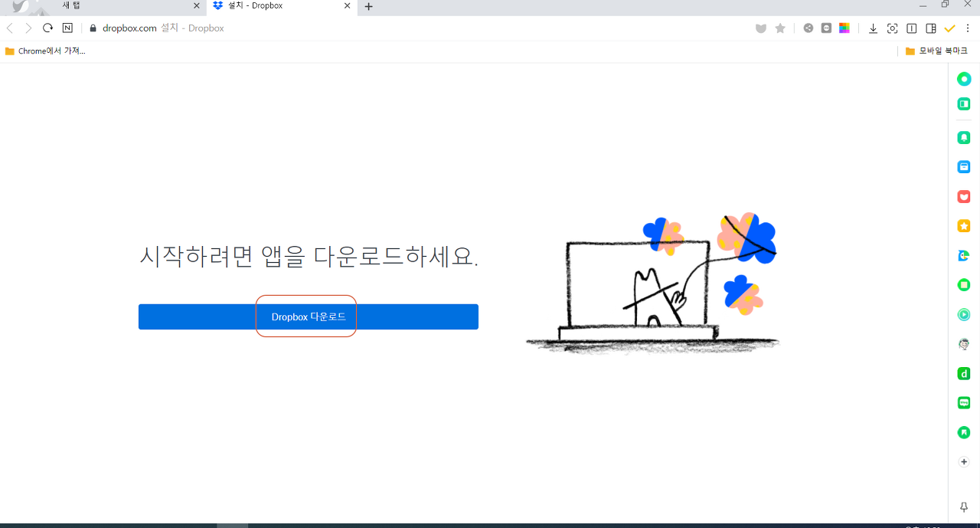The height and width of the screenshot is (528, 980).
Task: Open the Chrome에서 가져... bookmark folder
Action: point(45,51)
